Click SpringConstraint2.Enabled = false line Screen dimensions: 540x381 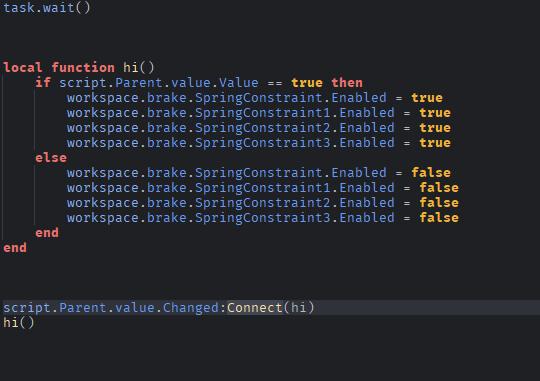263,203
